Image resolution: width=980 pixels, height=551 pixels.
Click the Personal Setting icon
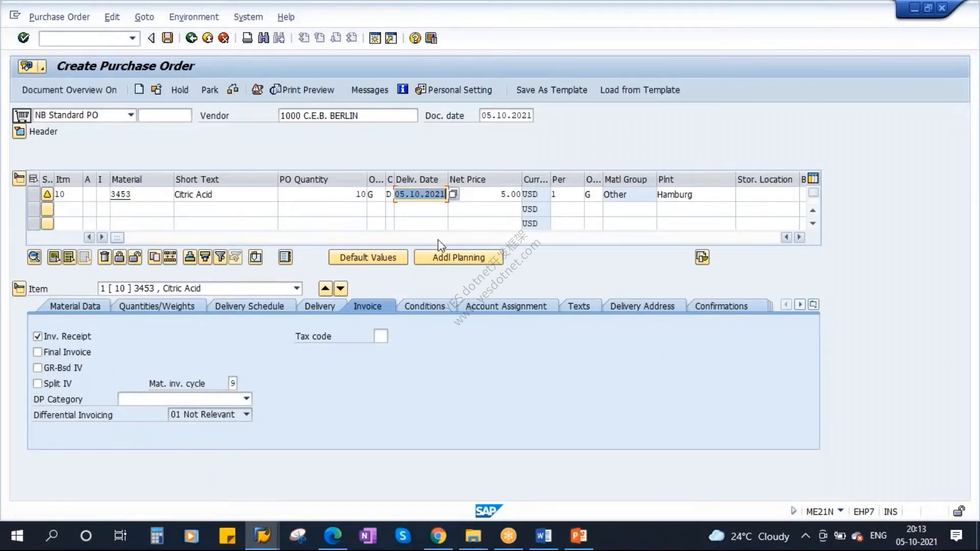421,90
